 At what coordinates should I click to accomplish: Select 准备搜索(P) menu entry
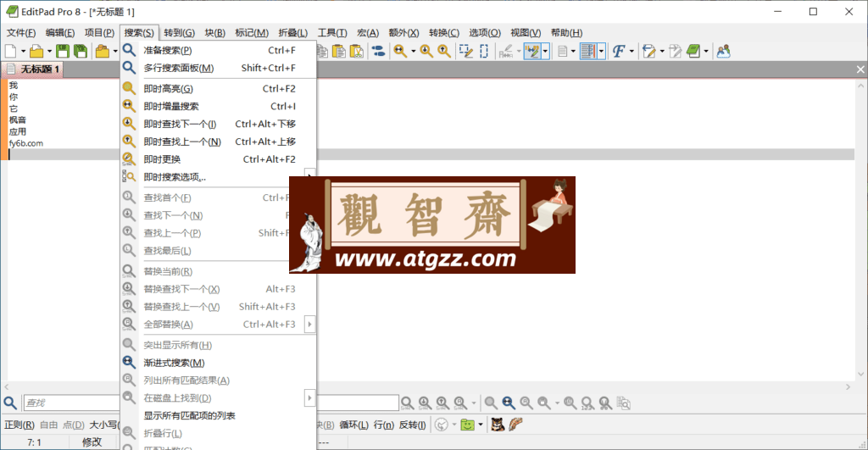[x=218, y=50]
